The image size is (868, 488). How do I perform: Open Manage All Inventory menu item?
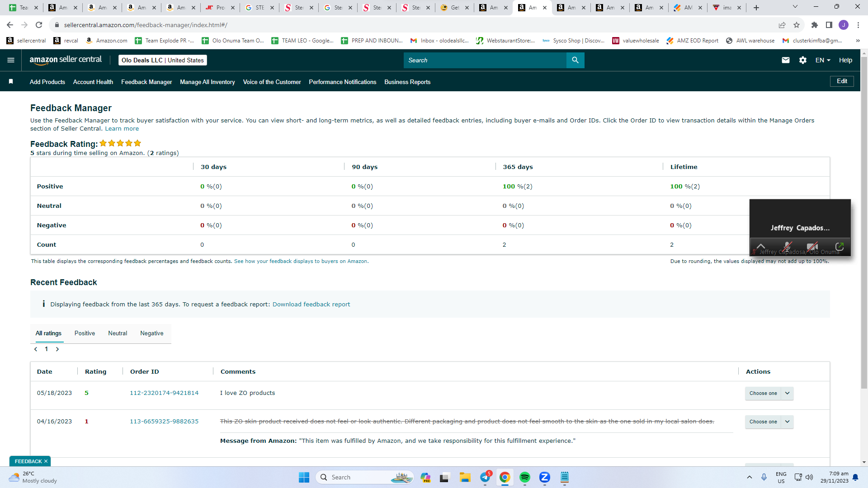tap(208, 82)
